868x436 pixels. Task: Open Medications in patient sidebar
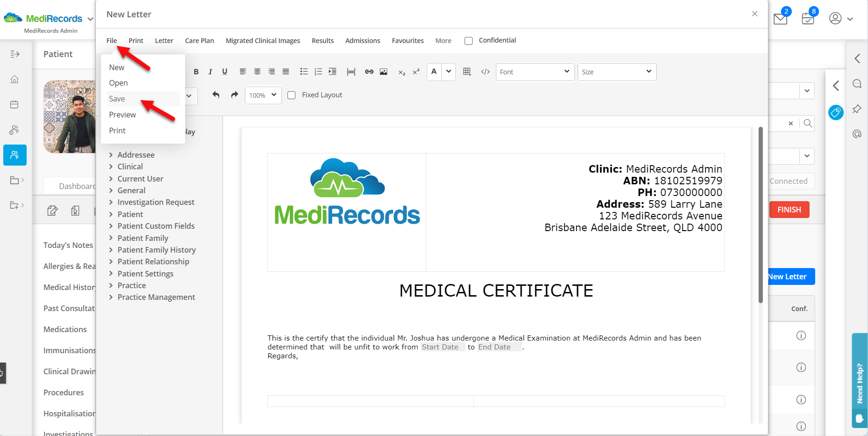(65, 329)
